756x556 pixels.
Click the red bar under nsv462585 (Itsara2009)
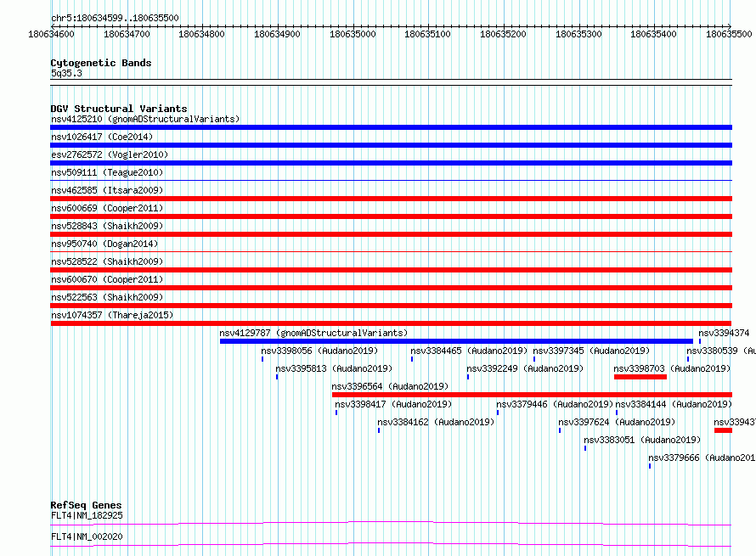(x=391, y=199)
